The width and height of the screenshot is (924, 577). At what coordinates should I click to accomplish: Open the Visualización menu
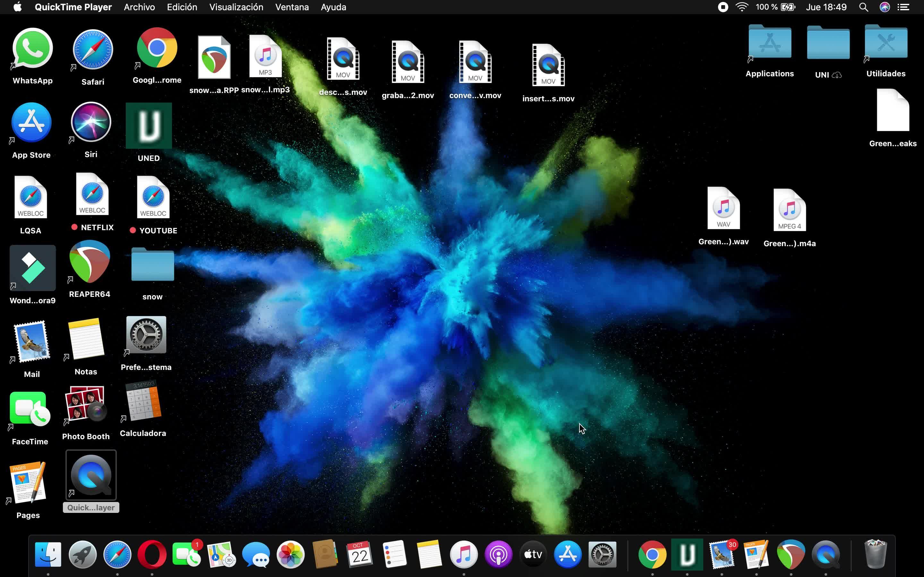236,7
